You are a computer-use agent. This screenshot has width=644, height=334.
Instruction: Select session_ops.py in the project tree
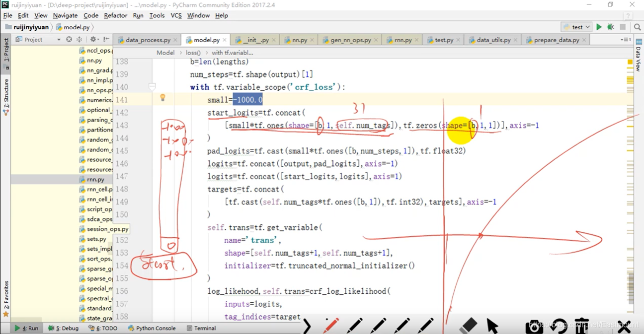[107, 229]
